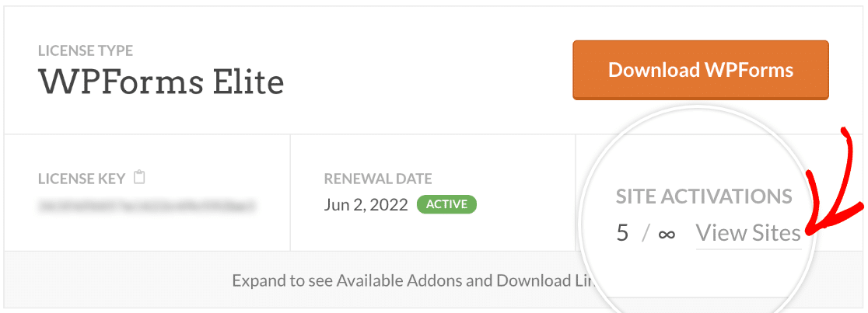
Task: Copy the license key with clipboard icon
Action: pyautogui.click(x=140, y=178)
